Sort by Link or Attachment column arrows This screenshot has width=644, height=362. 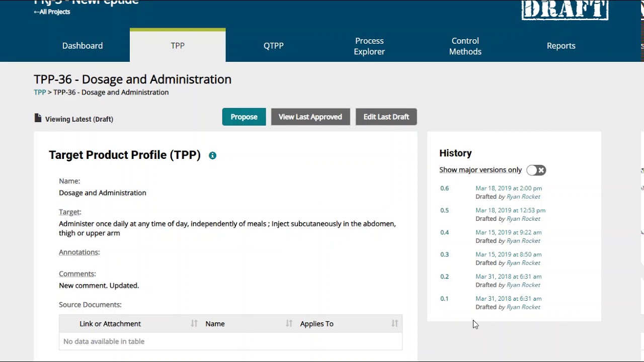pos(194,324)
